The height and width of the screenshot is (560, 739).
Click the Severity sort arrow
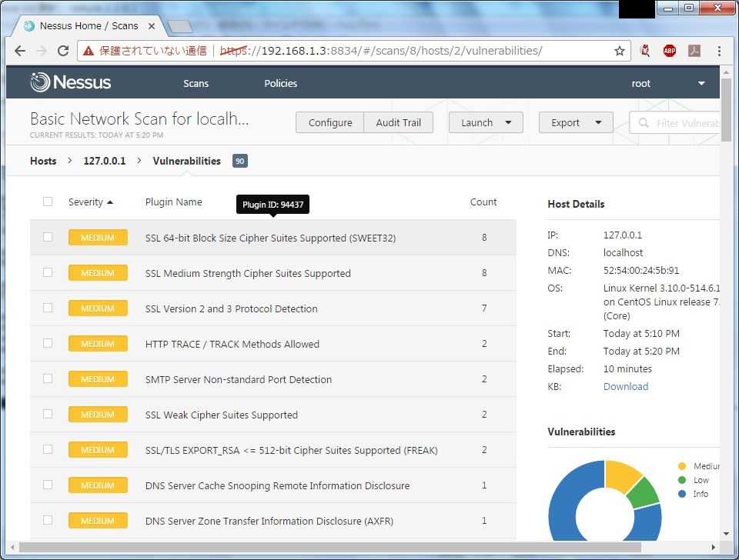point(110,202)
